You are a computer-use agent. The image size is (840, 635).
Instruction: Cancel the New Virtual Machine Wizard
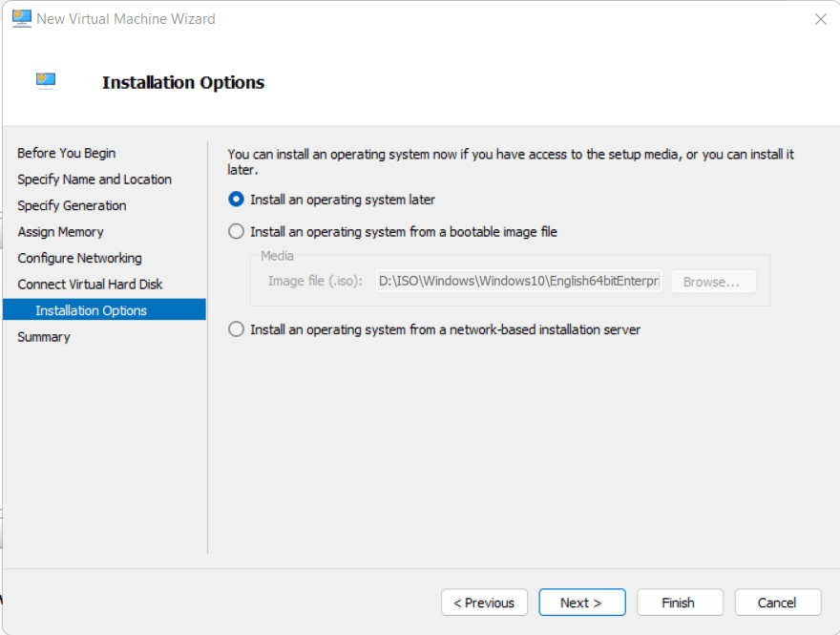tap(777, 602)
